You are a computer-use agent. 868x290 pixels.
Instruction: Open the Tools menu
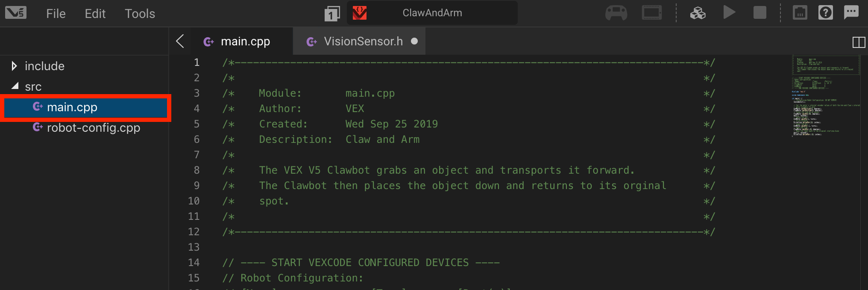point(140,13)
